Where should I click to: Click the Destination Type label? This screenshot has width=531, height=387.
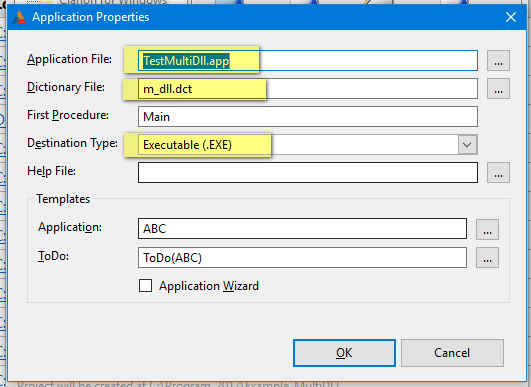click(x=72, y=143)
